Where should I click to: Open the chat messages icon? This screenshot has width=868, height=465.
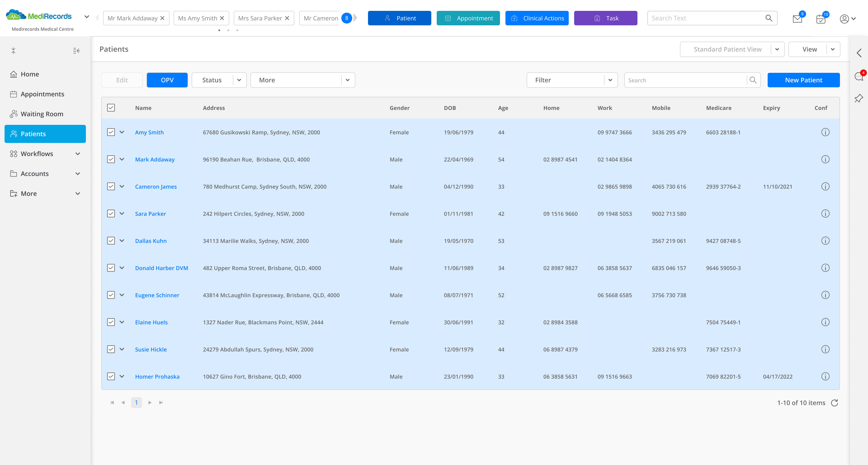[x=859, y=76]
